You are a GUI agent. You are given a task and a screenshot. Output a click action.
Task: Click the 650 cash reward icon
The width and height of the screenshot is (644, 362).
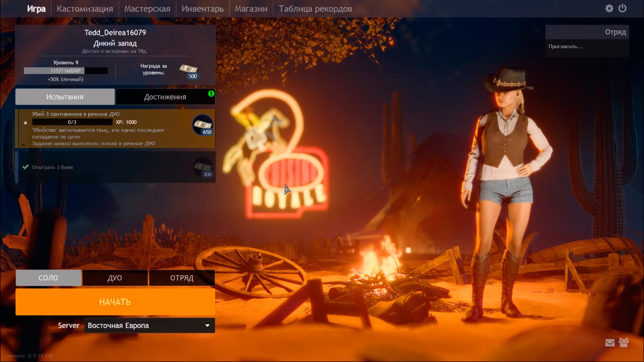click(203, 126)
